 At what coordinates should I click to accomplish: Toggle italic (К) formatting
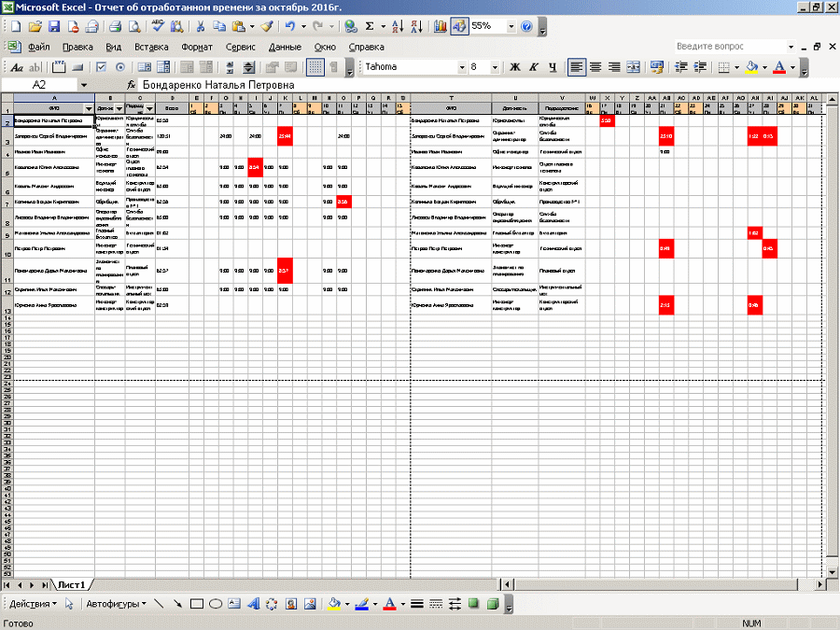click(534, 67)
